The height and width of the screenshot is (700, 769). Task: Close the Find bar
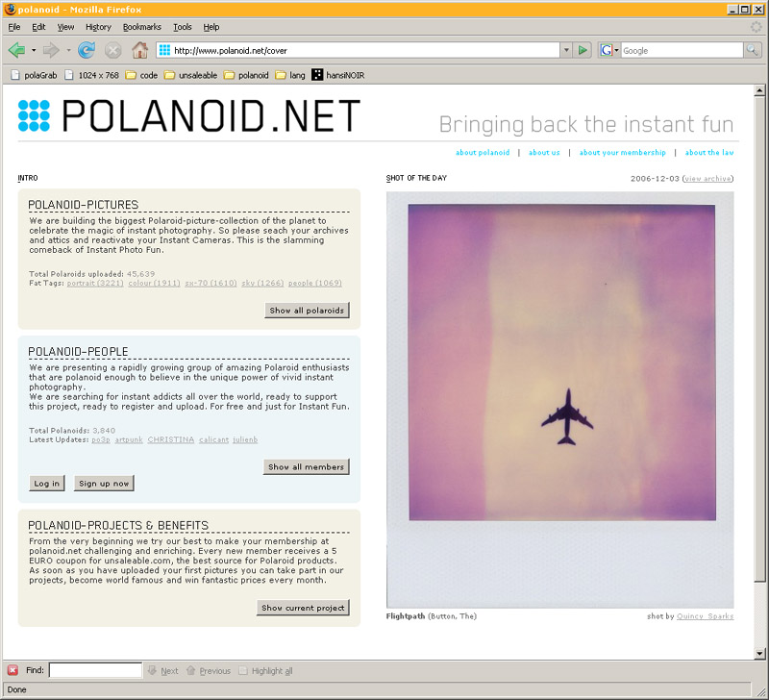pos(12,670)
